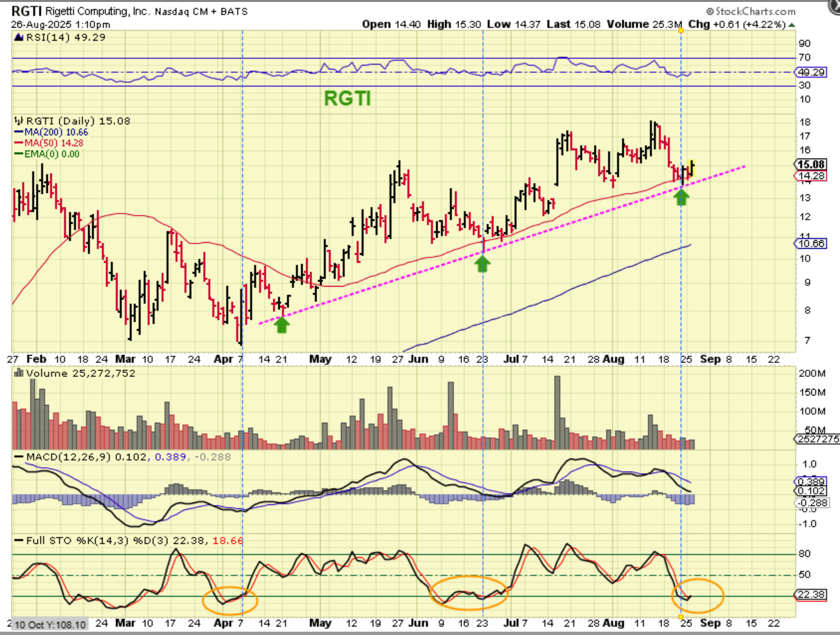Click the yellow marker atop the Aug 25 dashed line
Viewport: 840px width, 635px height.
point(681,31)
